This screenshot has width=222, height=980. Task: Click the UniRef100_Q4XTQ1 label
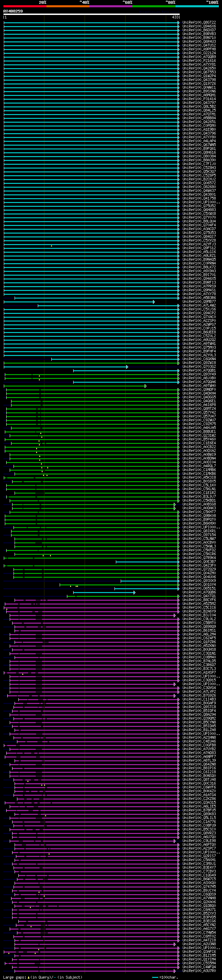point(199,597)
